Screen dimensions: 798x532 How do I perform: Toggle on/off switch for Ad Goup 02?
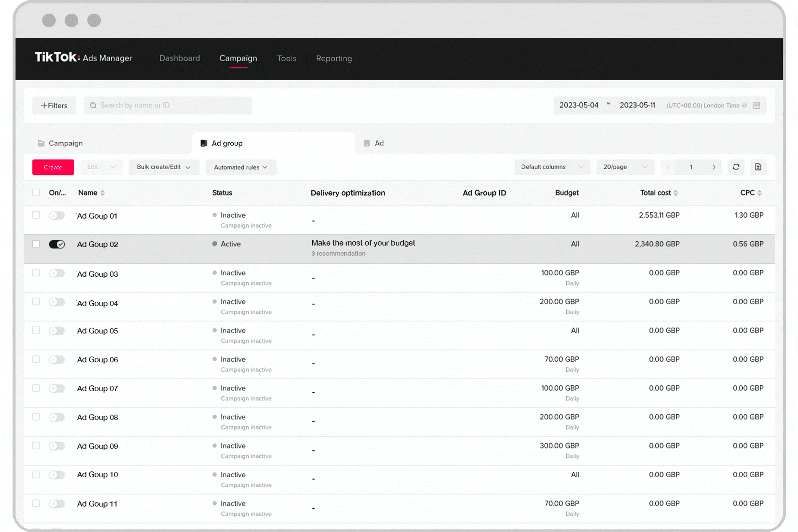57,244
